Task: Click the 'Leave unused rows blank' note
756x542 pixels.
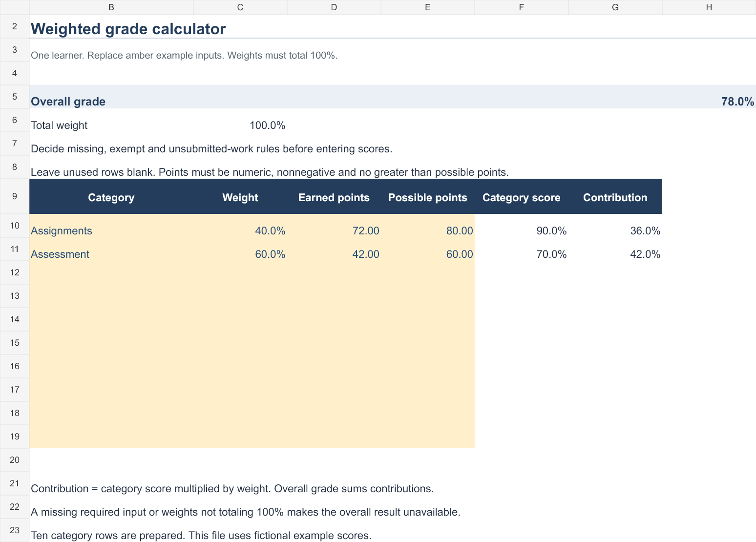Action: pos(270,172)
